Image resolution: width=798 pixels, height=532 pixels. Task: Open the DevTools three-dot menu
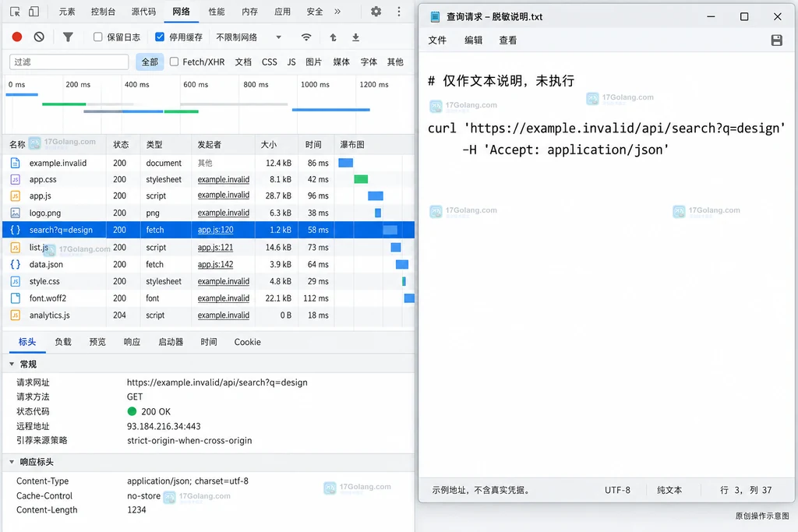(398, 11)
